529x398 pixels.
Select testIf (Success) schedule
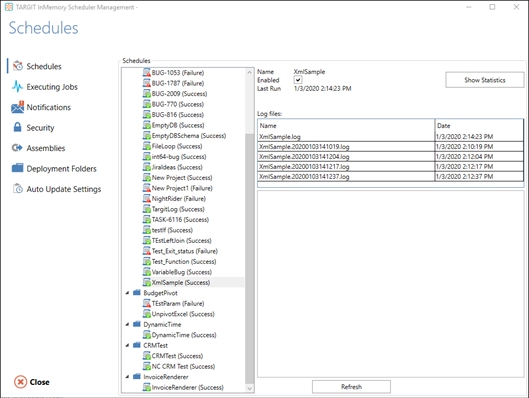pos(172,230)
